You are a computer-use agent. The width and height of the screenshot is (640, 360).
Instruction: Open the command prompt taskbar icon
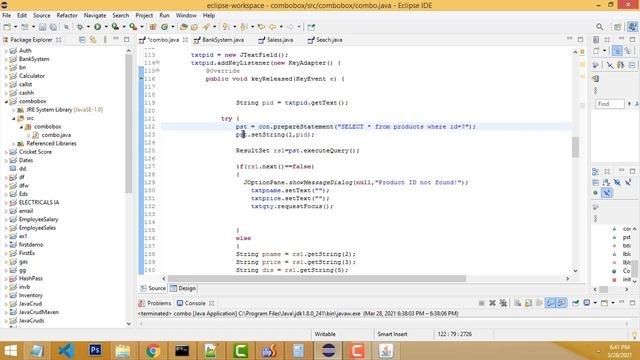click(182, 351)
